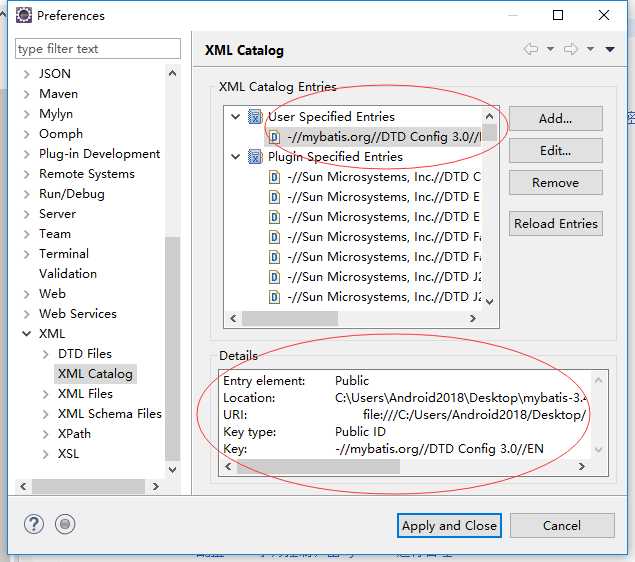Select Remote Systems preferences
This screenshot has width=635, height=562.
pos(87,174)
